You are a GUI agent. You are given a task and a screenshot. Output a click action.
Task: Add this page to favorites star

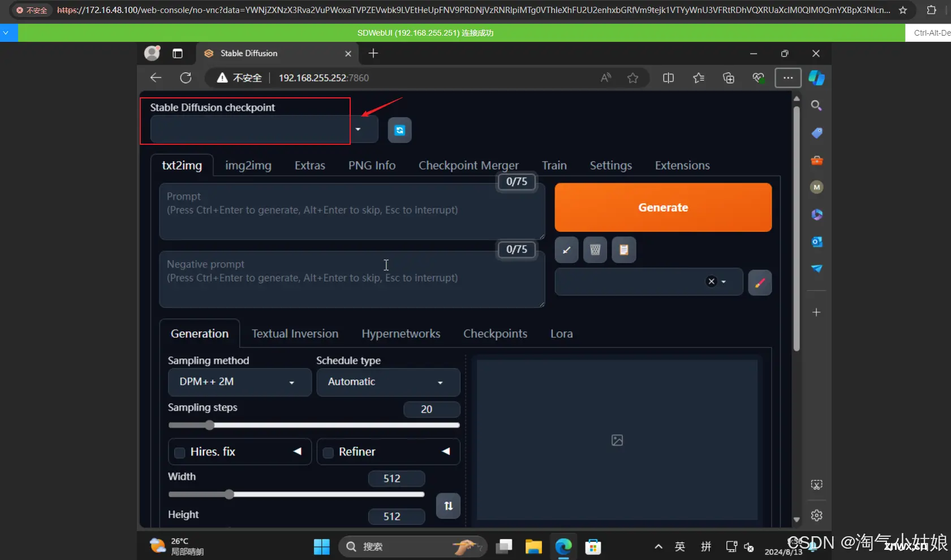click(x=632, y=78)
